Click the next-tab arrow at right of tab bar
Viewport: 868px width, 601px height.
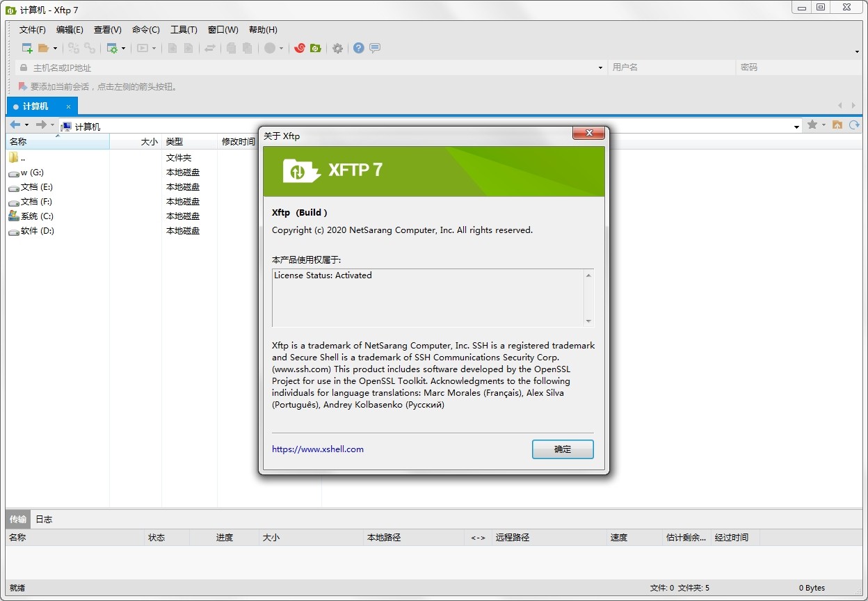(x=853, y=106)
